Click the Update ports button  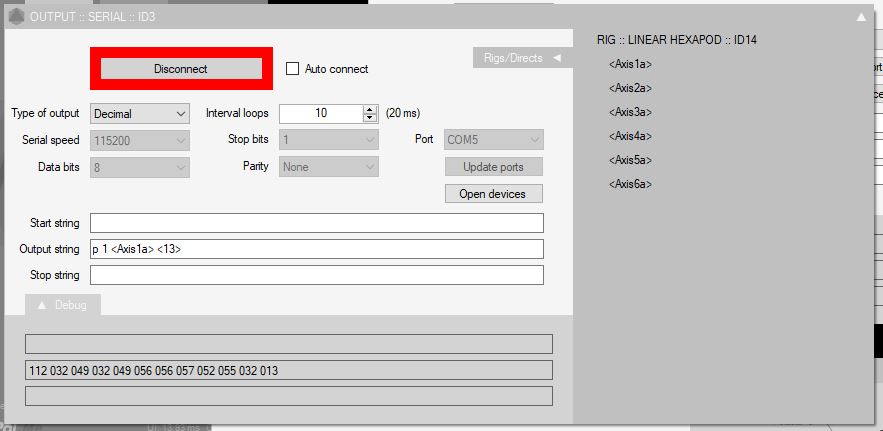coord(493,167)
